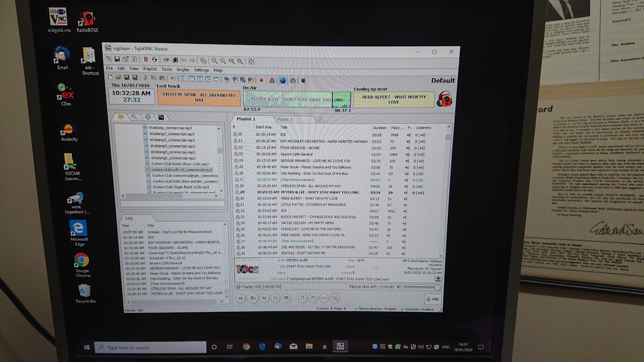The height and width of the screenshot is (362, 644).
Task: Open the Jingles menu
Action: pos(183,70)
